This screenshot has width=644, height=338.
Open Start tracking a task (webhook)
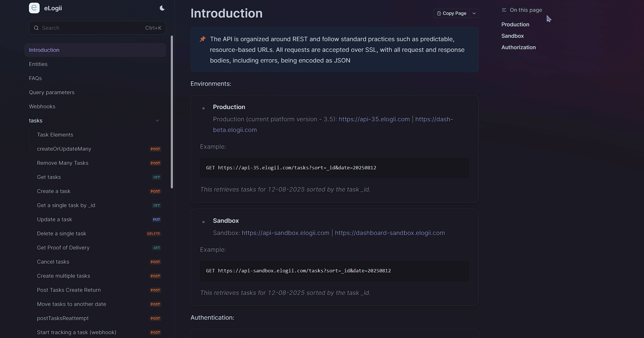[x=77, y=332]
